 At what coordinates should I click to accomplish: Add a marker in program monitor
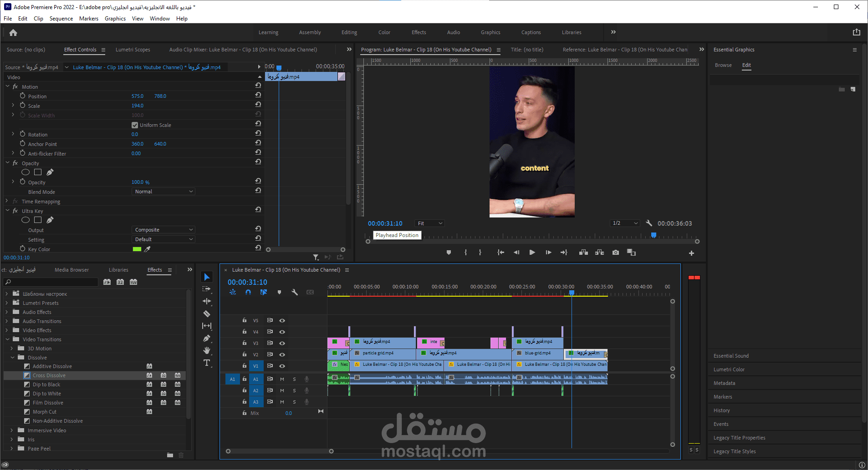pyautogui.click(x=449, y=253)
